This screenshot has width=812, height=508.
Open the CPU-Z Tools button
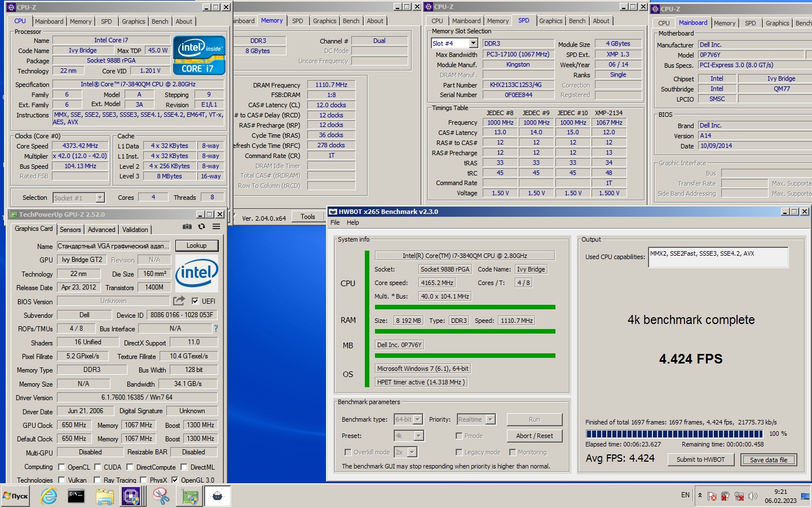tap(308, 217)
